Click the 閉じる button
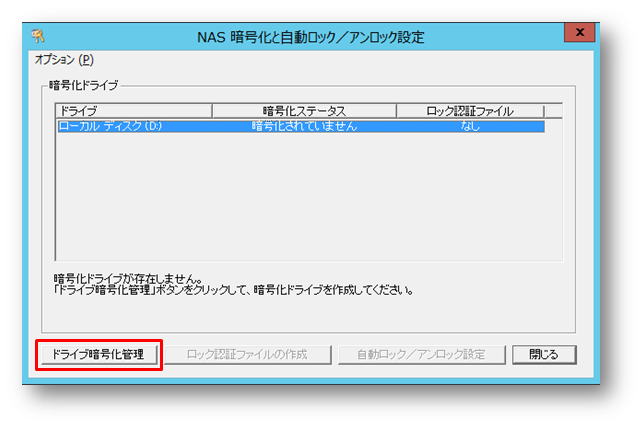Screen dimensions: 642x427 (544, 355)
